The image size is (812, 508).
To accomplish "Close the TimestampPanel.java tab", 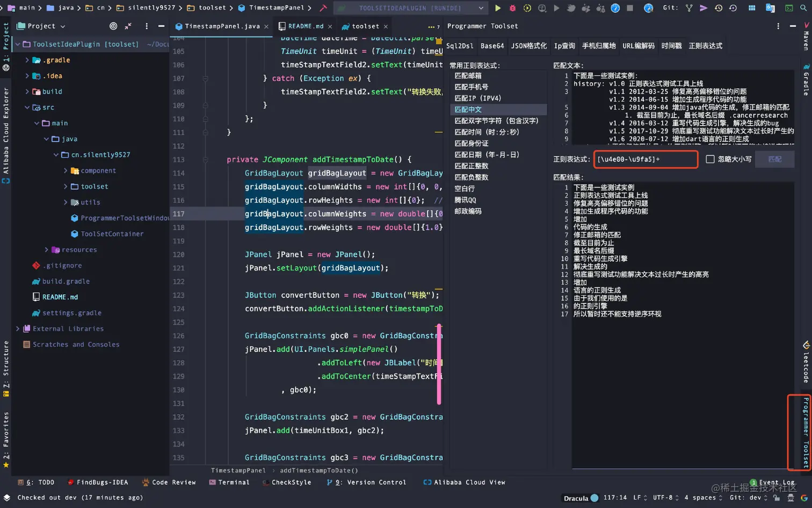I will 266,26.
